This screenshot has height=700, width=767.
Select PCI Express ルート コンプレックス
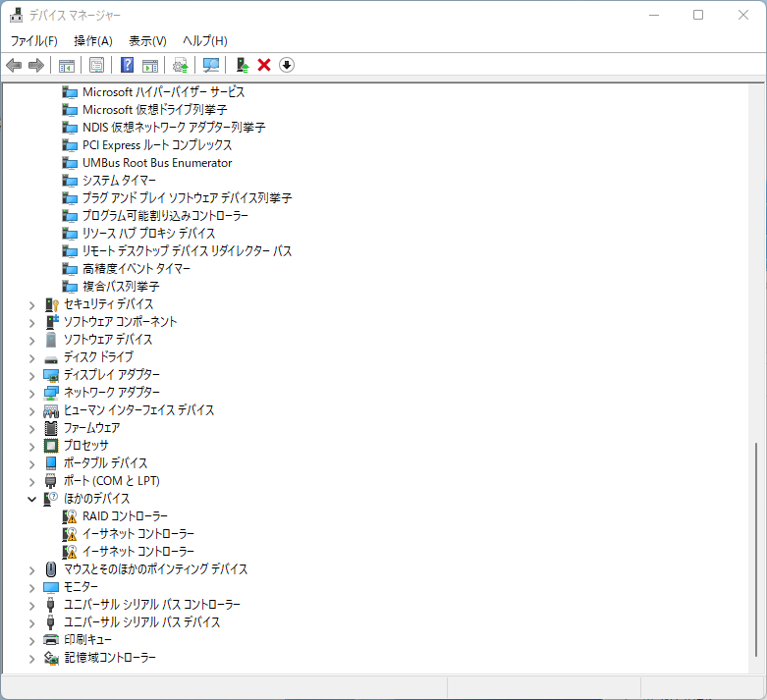point(157,145)
